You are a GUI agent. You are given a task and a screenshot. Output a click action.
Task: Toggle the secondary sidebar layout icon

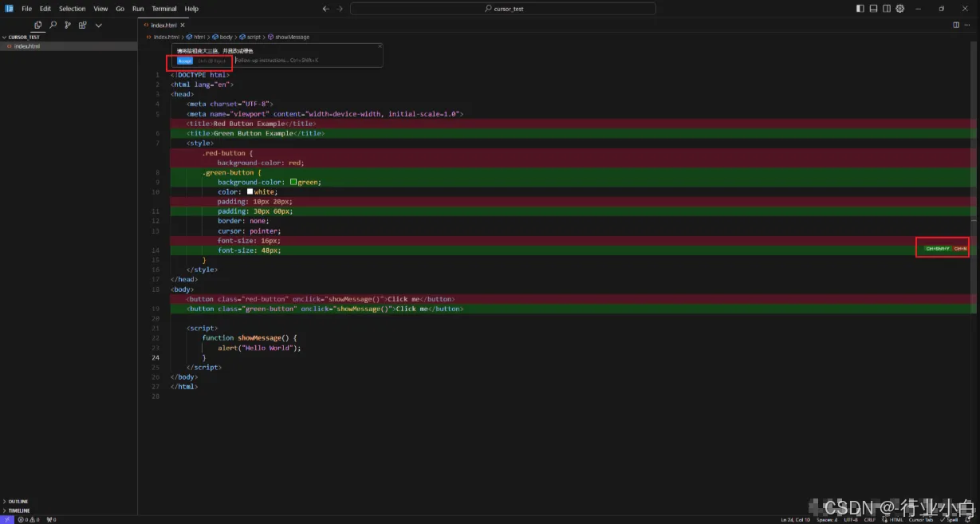pyautogui.click(x=888, y=9)
